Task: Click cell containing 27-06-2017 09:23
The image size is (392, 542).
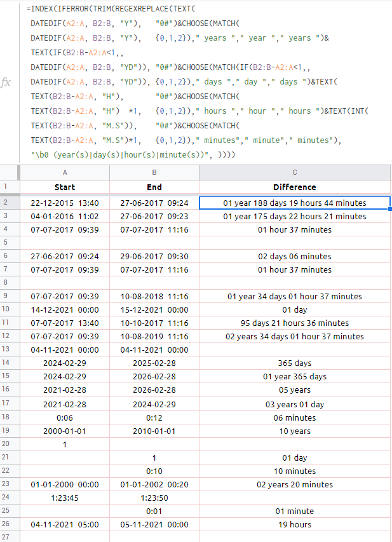Action: click(154, 217)
